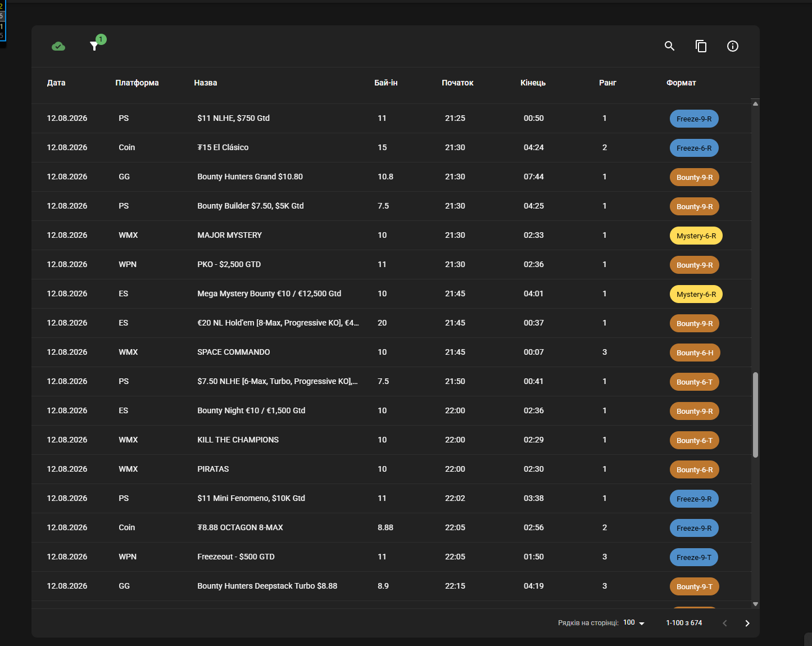Expand the rows per page dropdown showing 100
Image resolution: width=812 pixels, height=646 pixels.
(634, 623)
